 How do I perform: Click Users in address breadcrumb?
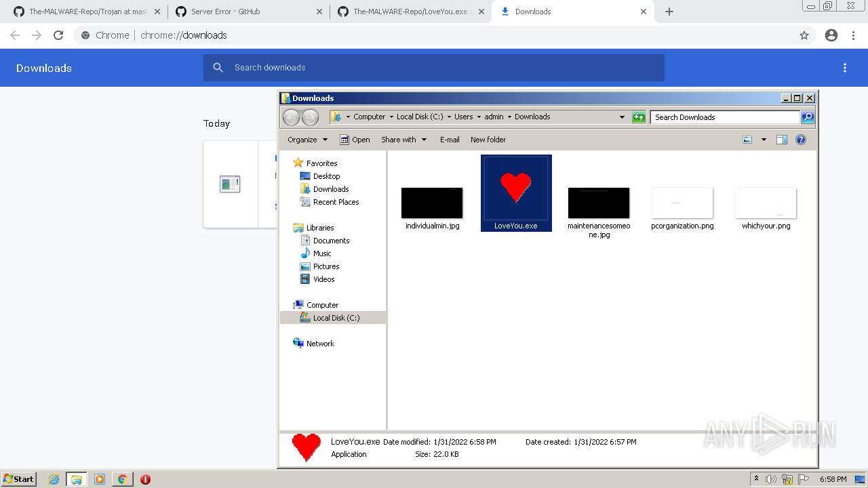coord(464,117)
